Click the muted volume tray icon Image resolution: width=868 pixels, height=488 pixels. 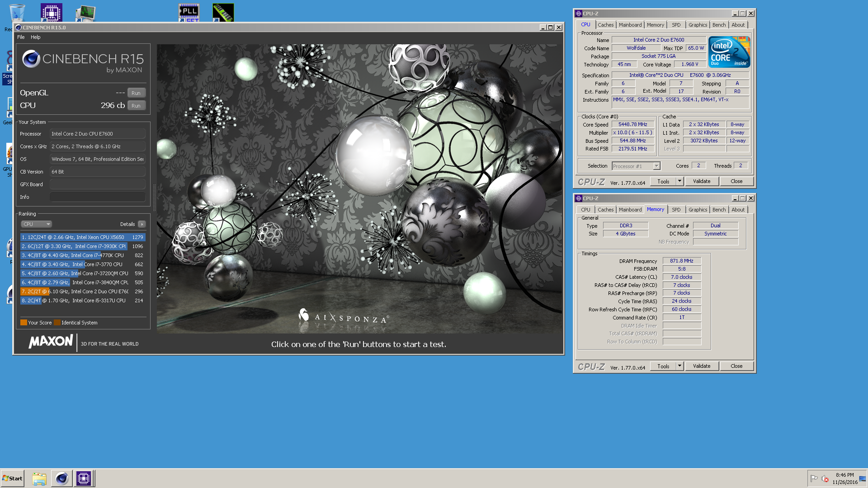pyautogui.click(x=825, y=479)
